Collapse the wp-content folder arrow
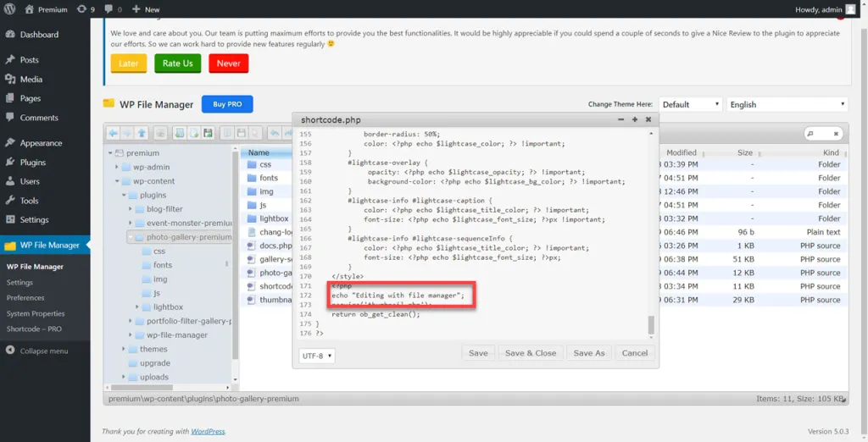The image size is (868, 442). coord(117,181)
